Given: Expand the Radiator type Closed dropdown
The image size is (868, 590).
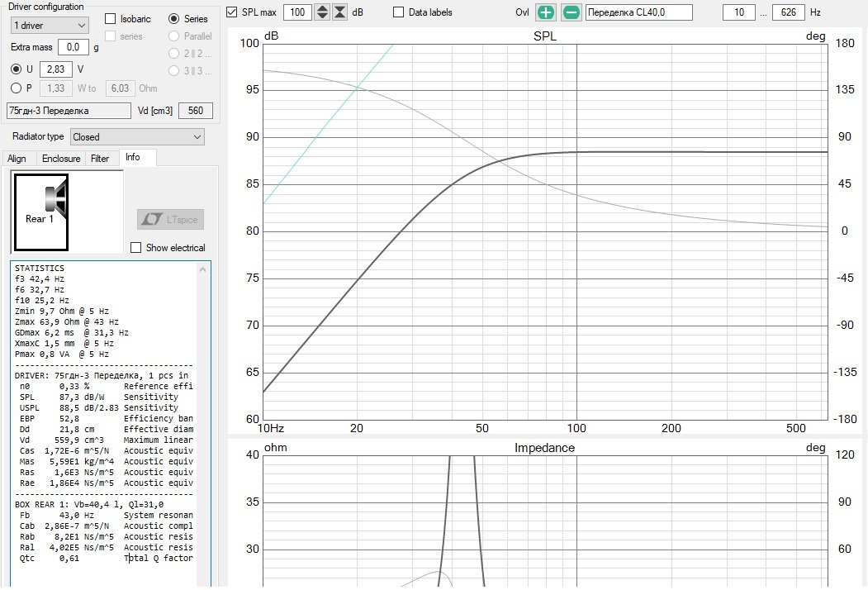Looking at the screenshot, I should click(137, 137).
